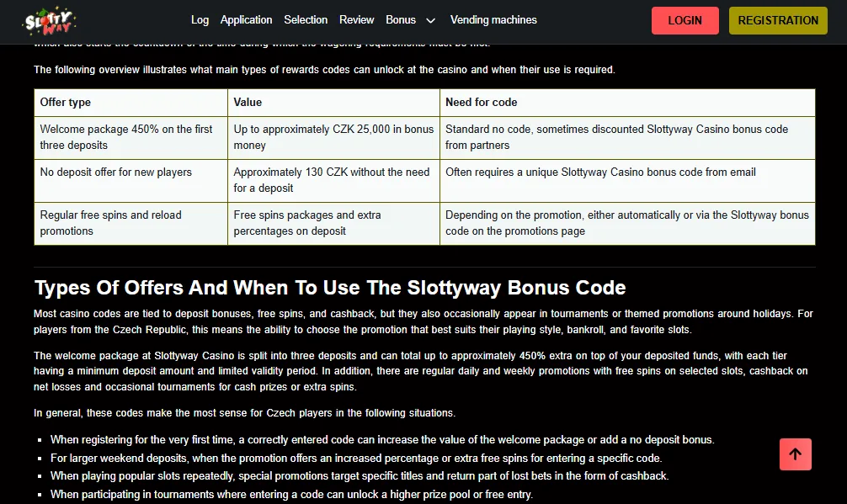
Task: Click the 'When playing popular slots repeatedly' bullet
Action: (360, 476)
